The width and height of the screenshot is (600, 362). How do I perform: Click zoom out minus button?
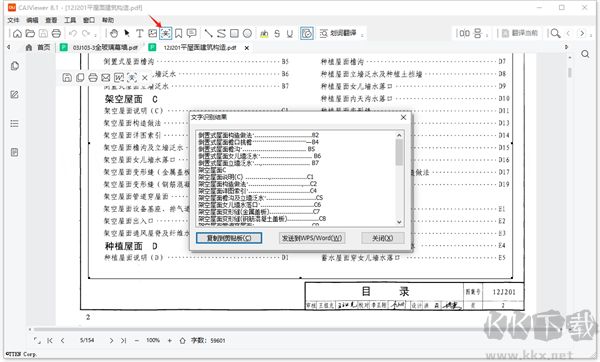click(137, 340)
